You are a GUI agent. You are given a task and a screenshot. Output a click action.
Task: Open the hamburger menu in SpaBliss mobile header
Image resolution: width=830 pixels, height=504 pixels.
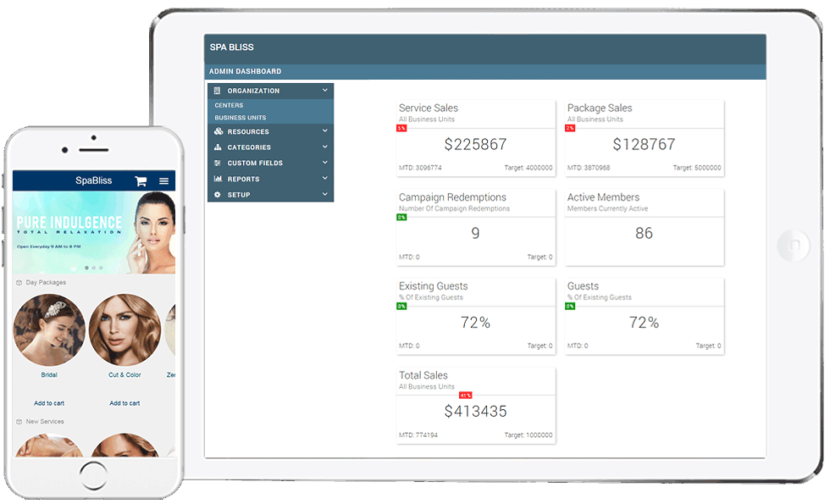pos(163,180)
